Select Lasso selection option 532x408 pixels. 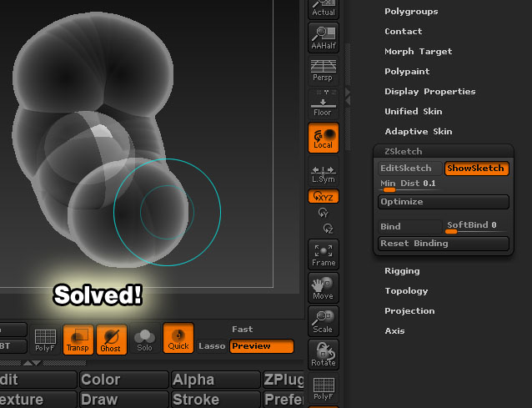click(212, 346)
